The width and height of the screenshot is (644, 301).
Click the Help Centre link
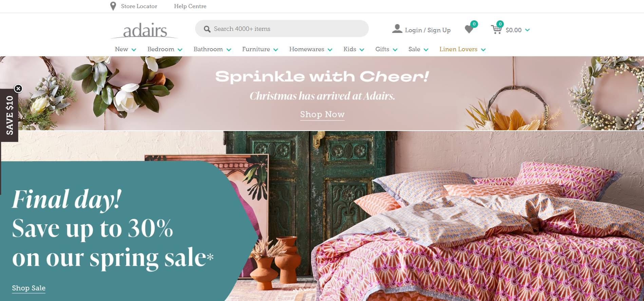pos(190,6)
